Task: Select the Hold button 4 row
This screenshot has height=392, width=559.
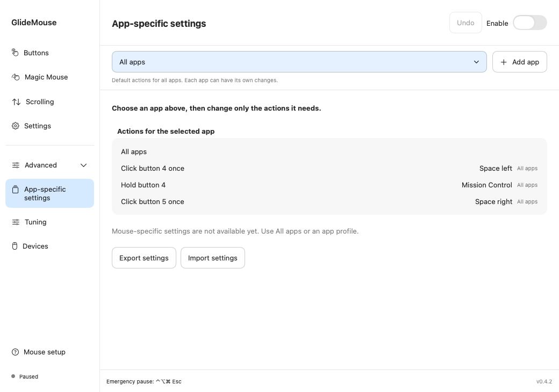Action: 329,185
